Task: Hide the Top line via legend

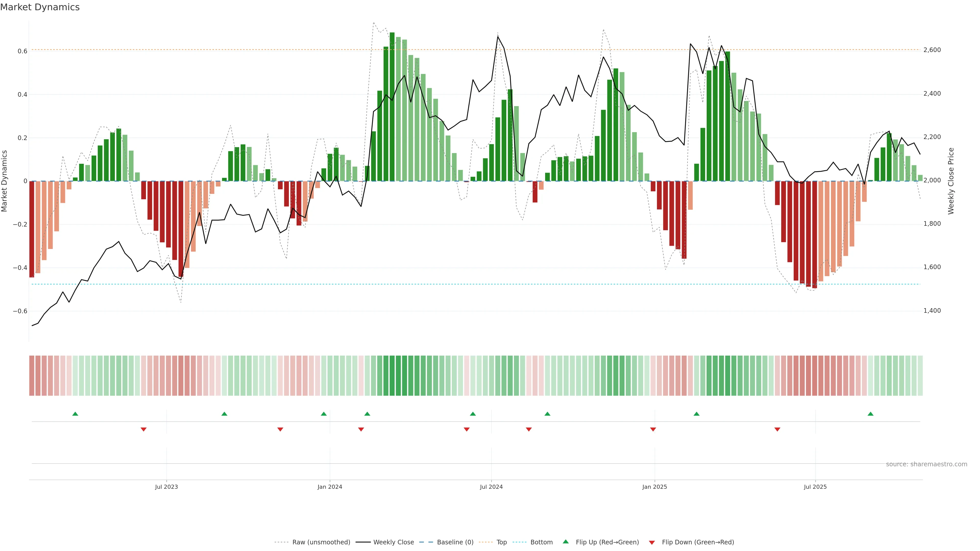Action: [501, 542]
